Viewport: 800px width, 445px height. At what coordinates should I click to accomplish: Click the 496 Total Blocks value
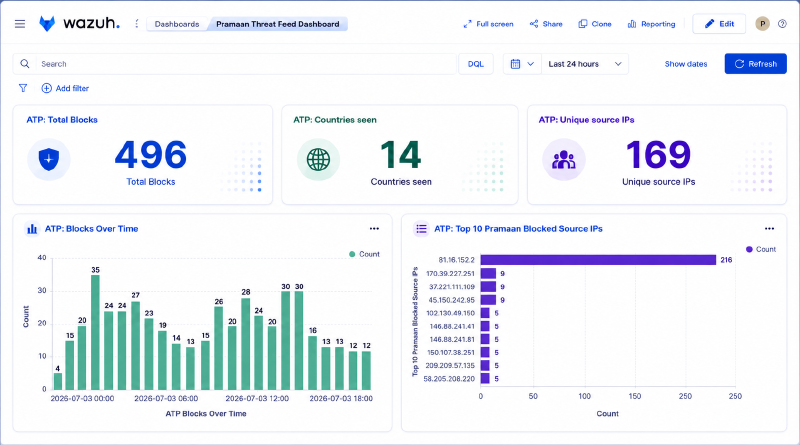(x=151, y=155)
